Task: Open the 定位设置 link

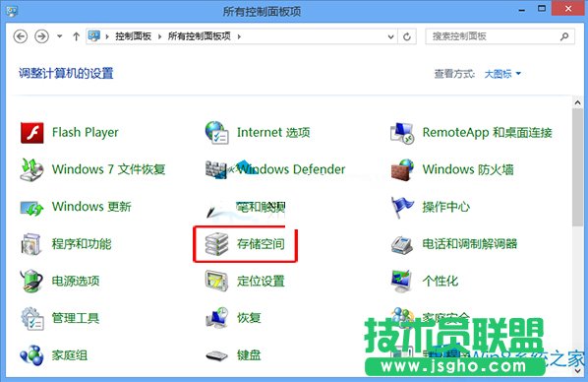Action: 261,281
